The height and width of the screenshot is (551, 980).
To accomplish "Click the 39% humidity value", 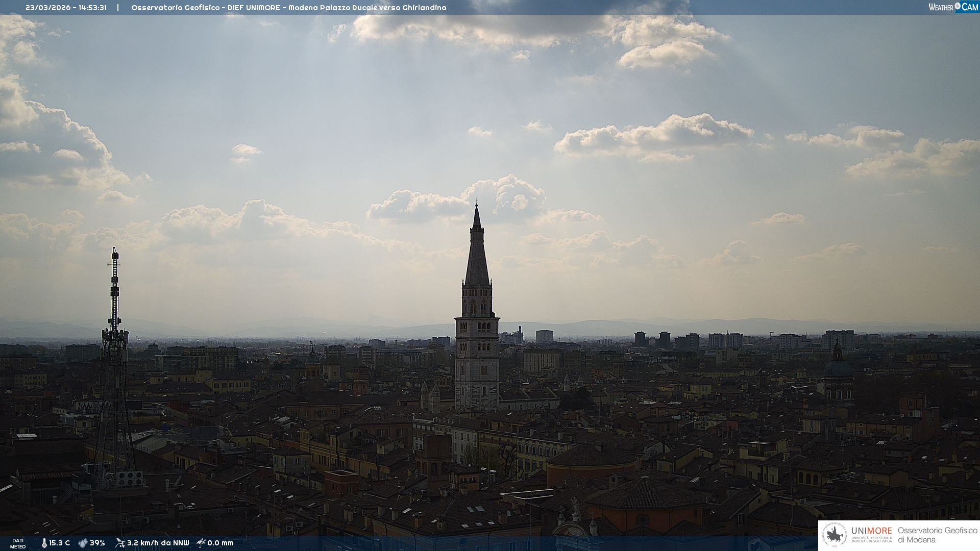I will pyautogui.click(x=97, y=543).
